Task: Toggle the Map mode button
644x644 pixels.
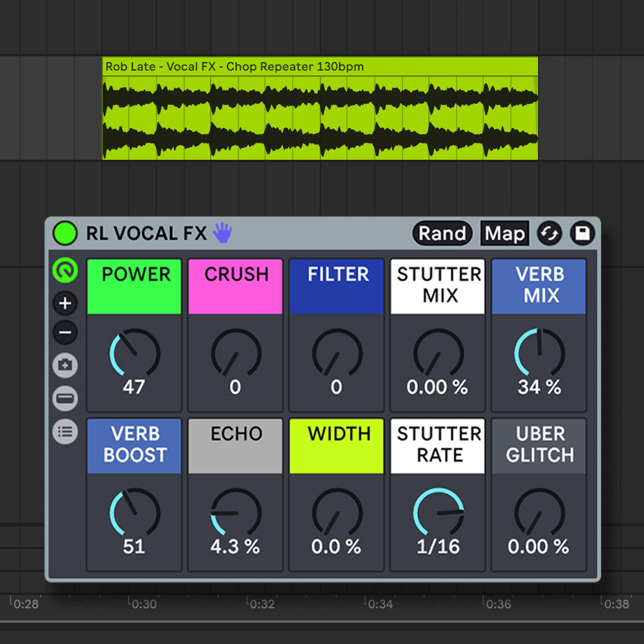Action: coord(504,233)
